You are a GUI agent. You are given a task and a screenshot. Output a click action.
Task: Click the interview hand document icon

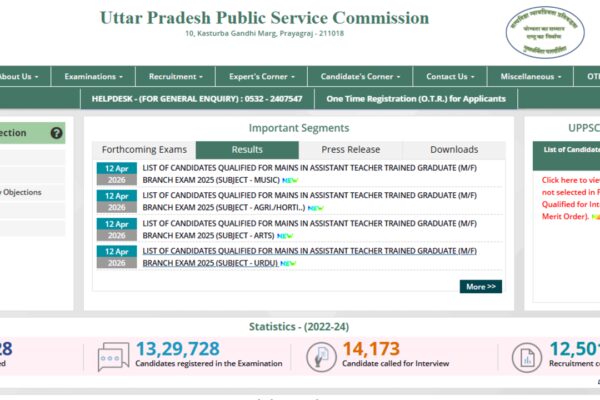321,357
